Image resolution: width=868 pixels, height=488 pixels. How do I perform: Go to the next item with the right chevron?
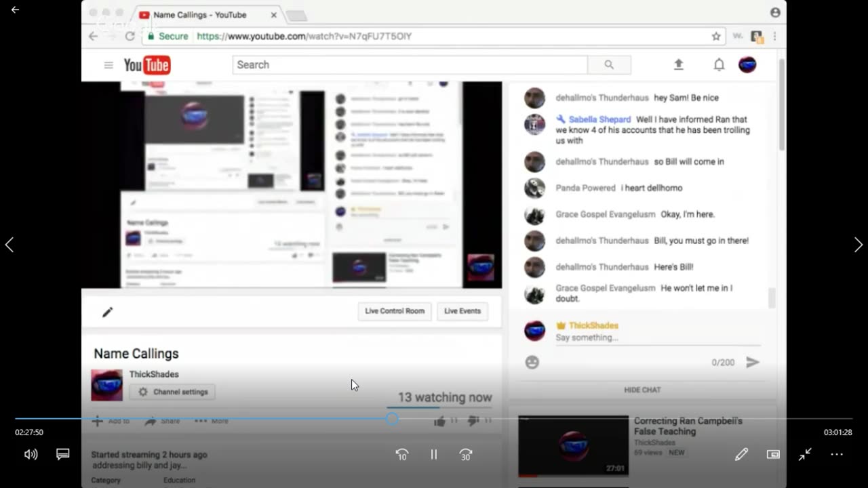pyautogui.click(x=858, y=245)
